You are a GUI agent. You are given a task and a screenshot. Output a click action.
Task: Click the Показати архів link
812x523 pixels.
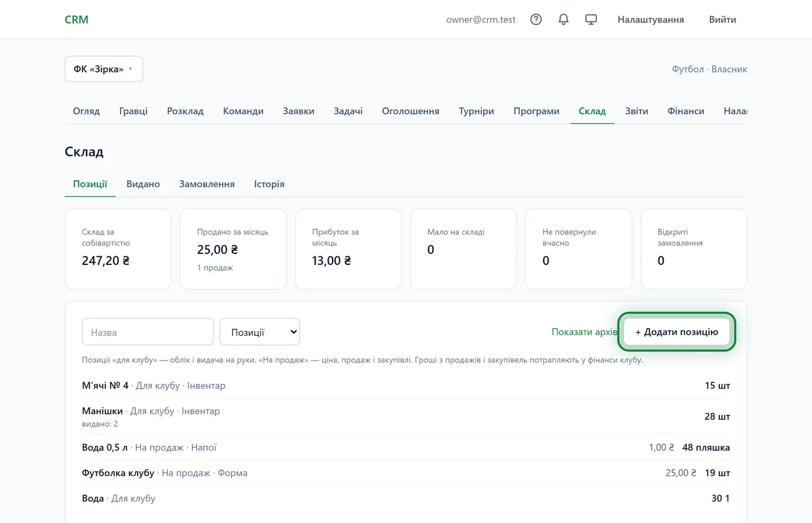tap(584, 332)
